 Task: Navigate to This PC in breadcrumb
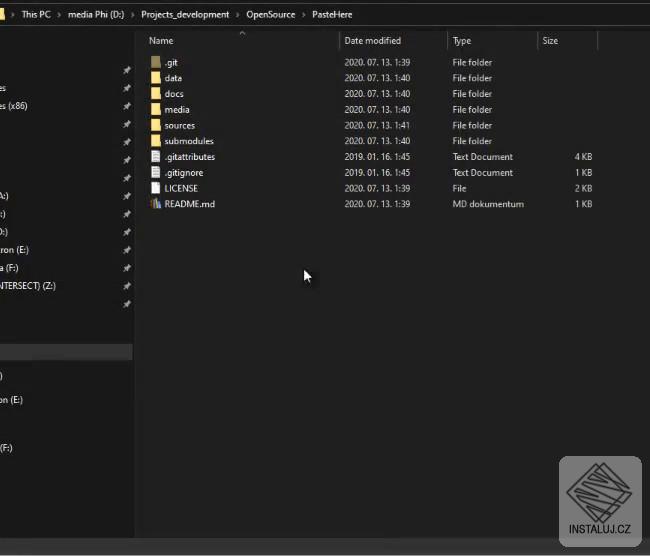pyautogui.click(x=36, y=15)
